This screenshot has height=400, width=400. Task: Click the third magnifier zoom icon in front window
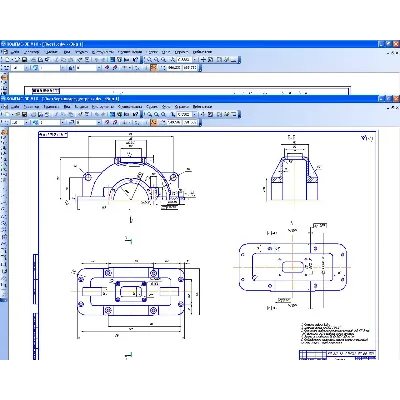[163, 114]
